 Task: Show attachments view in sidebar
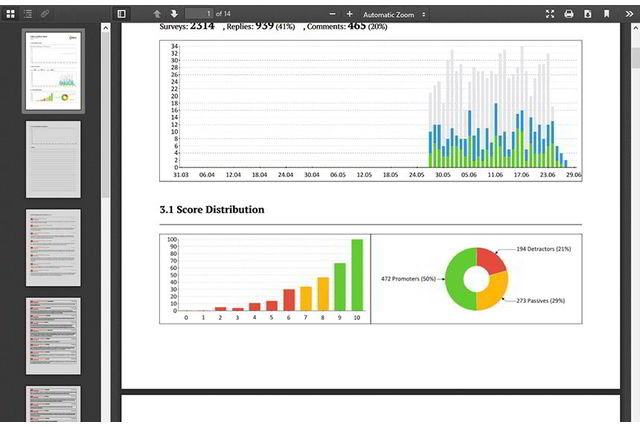(x=45, y=14)
